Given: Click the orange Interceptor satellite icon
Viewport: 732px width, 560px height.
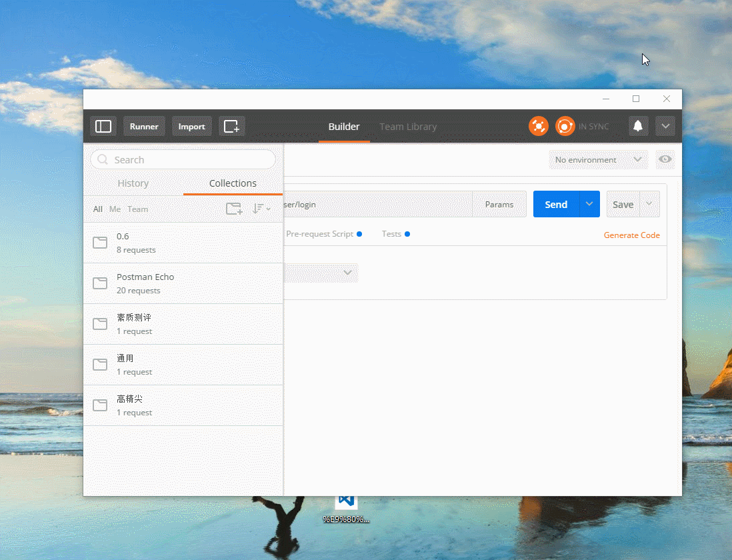Looking at the screenshot, I should pyautogui.click(x=538, y=126).
